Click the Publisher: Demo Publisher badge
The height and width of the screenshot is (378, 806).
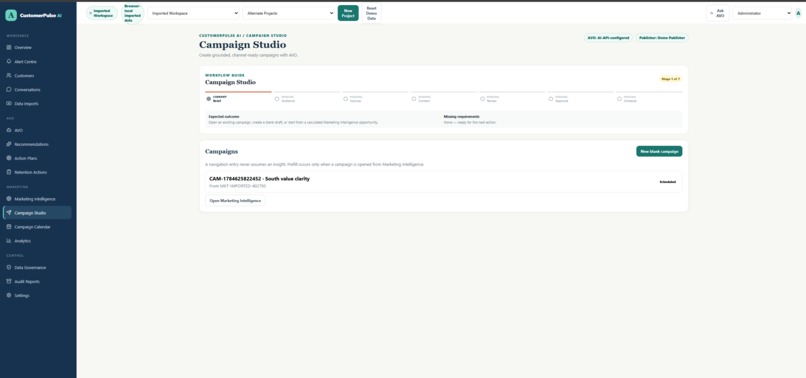click(662, 38)
